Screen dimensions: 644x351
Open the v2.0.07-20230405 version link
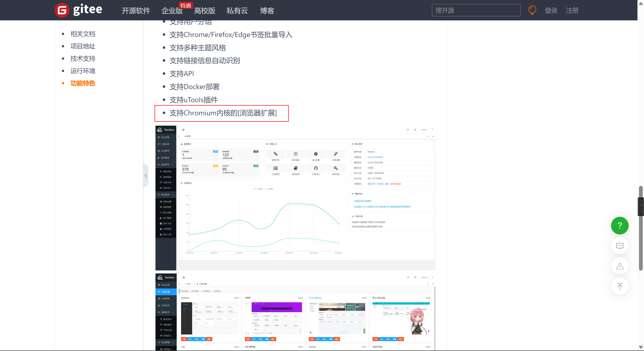coord(375,157)
